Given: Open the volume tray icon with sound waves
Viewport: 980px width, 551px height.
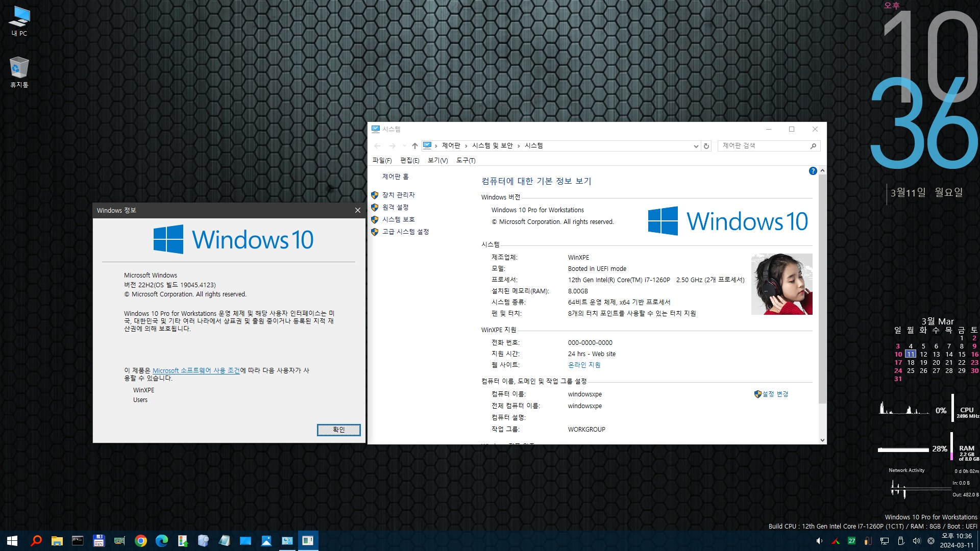Looking at the screenshot, I should 916,541.
